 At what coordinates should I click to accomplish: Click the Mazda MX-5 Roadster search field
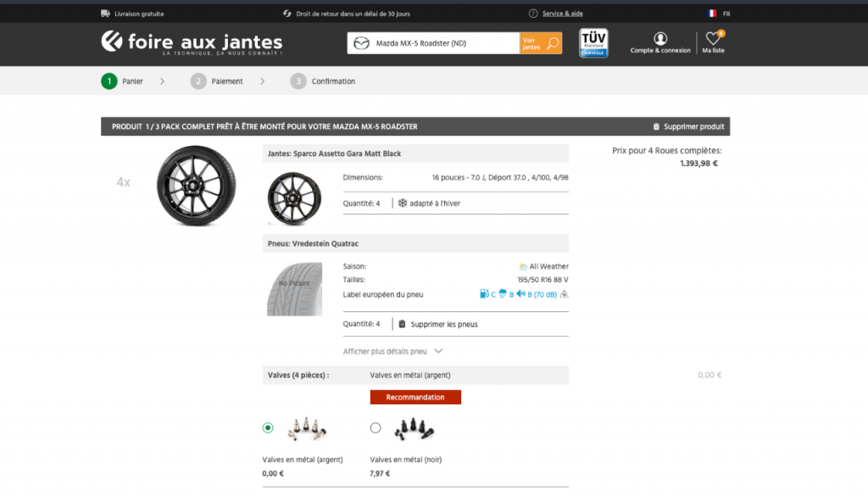(433, 43)
